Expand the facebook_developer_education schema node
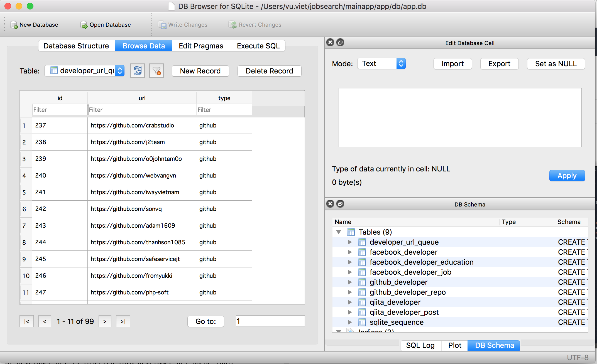The image size is (597, 364). pos(349,262)
